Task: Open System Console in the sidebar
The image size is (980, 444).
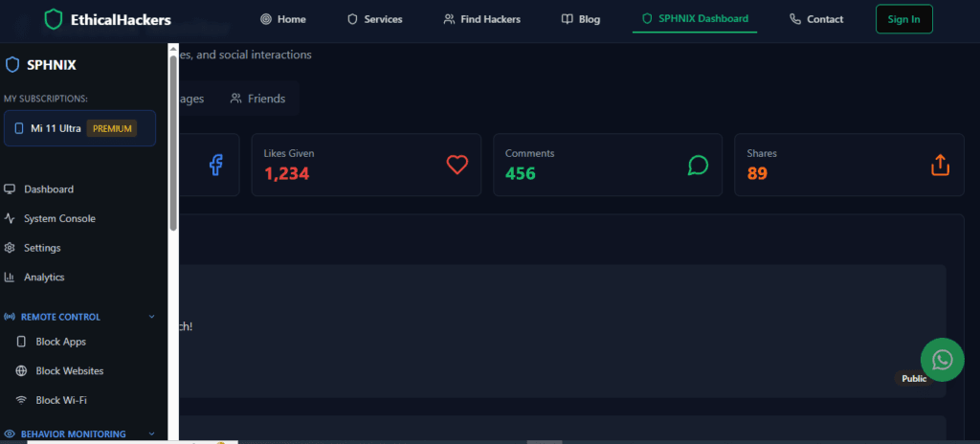Action: point(80,218)
